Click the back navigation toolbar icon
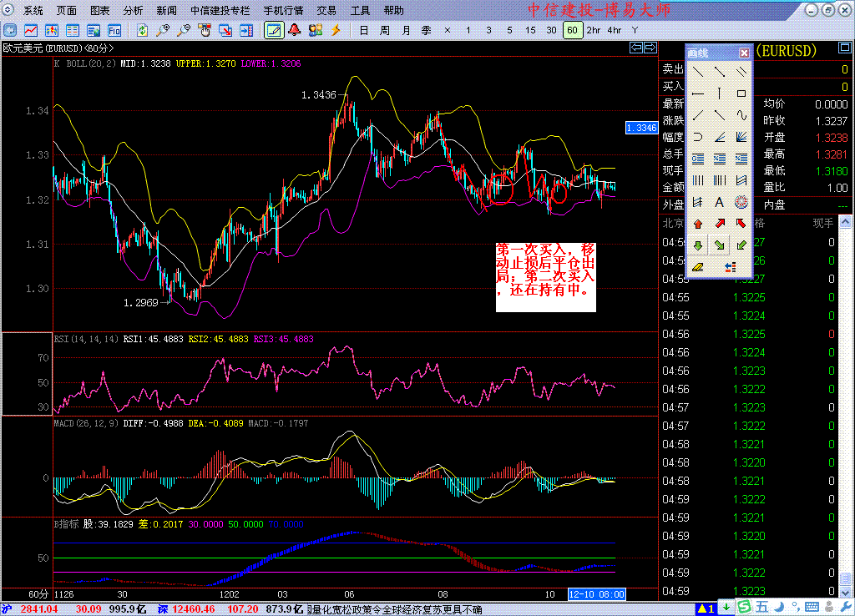This screenshot has width=855, height=616. [x=10, y=31]
